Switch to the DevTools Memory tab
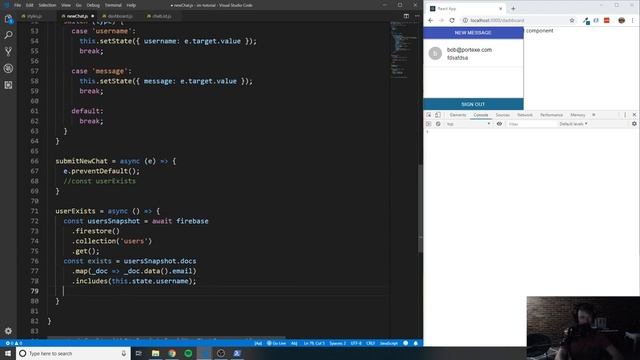Screen dimensions: 640x360 (x=578, y=115)
